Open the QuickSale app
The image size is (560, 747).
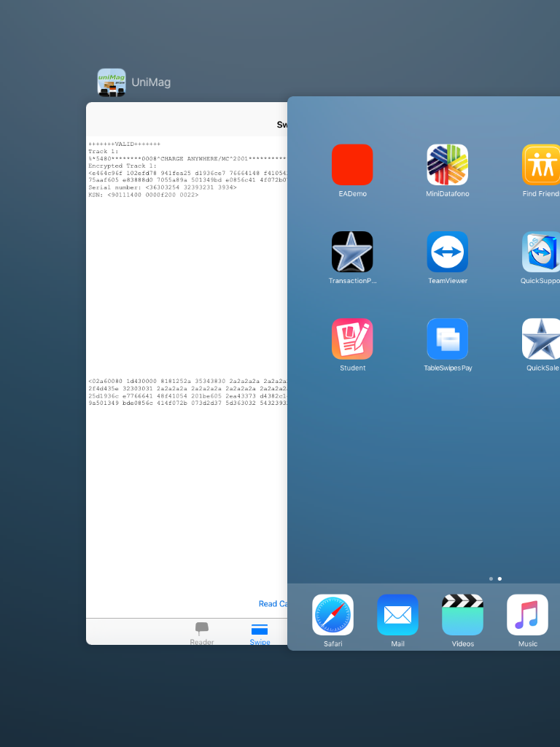point(541,338)
